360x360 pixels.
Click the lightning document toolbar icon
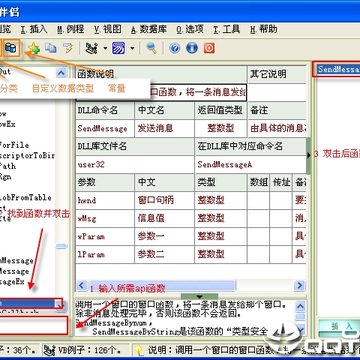point(68,48)
